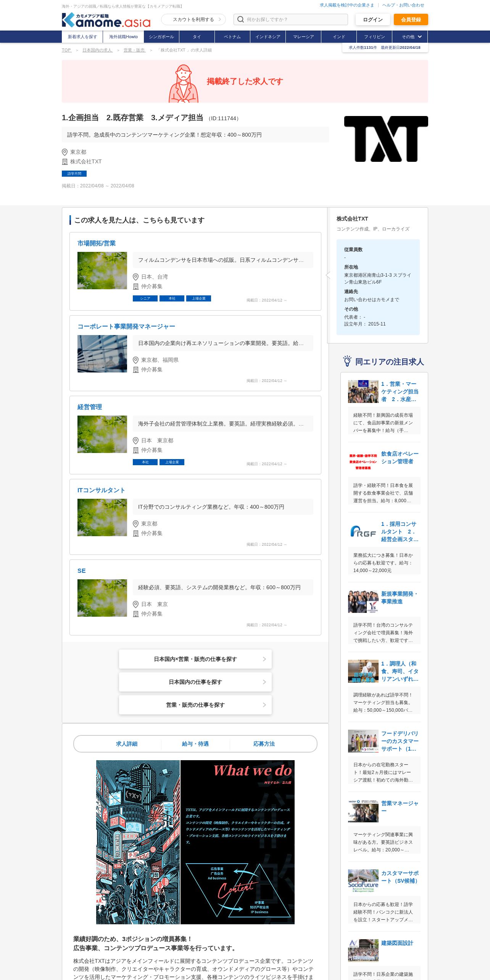Screen dimensions: 490x980
Task: Open the マレーシア nav item
Action: [303, 37]
